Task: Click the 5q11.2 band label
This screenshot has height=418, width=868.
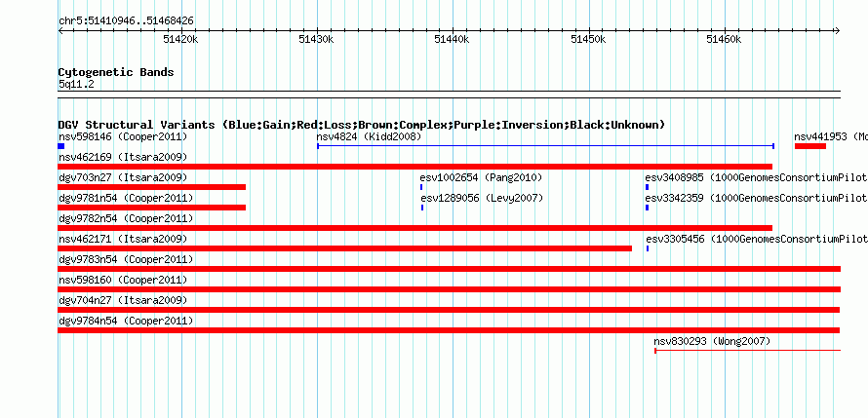Action: 76,84
